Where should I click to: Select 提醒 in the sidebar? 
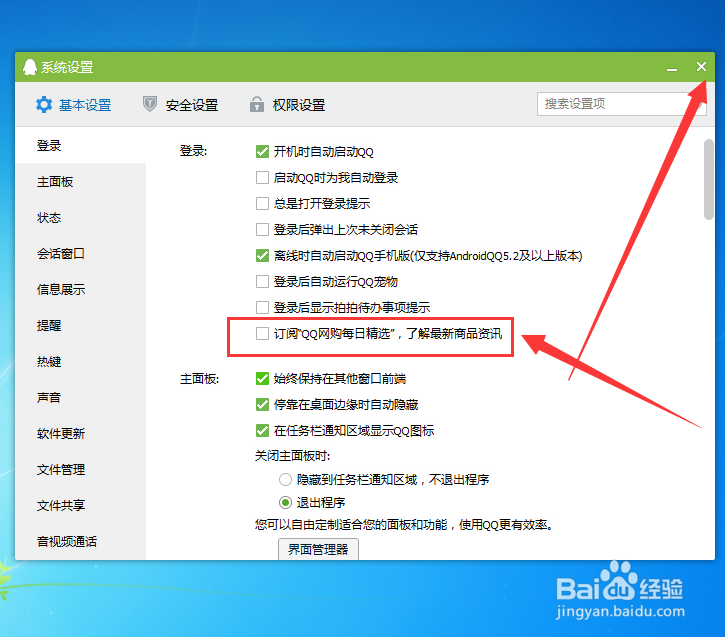[80, 325]
